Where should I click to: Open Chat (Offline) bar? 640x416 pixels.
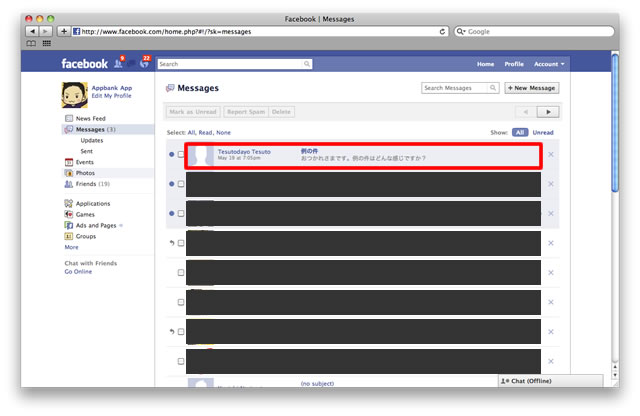point(550,381)
